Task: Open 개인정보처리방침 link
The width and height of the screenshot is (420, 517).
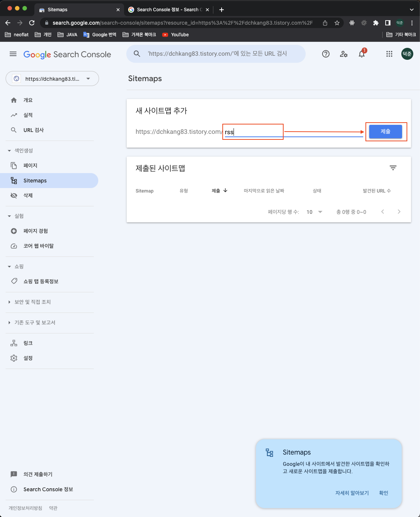Action: click(x=25, y=508)
